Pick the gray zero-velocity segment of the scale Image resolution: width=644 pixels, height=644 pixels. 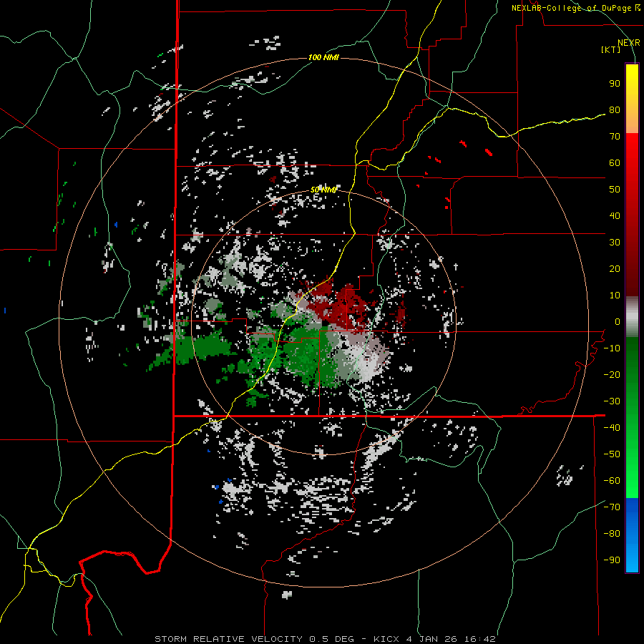[x=632, y=317]
